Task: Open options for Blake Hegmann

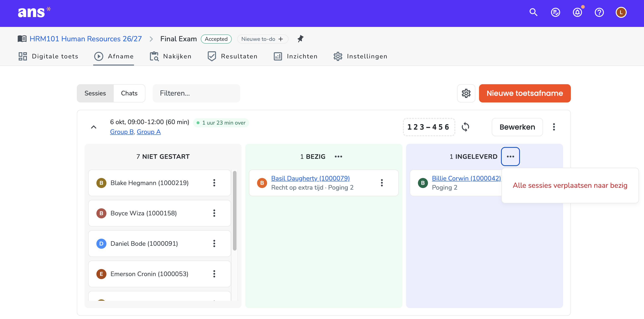Action: 214,183
